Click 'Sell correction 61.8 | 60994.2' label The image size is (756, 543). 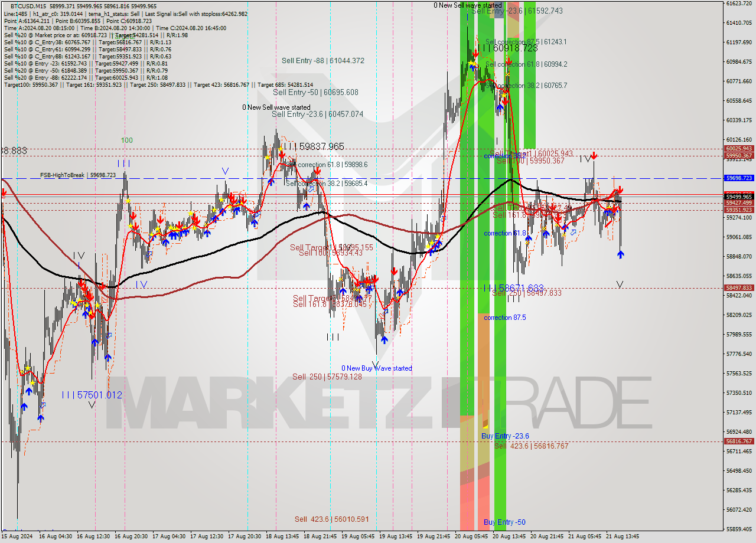(x=526, y=64)
